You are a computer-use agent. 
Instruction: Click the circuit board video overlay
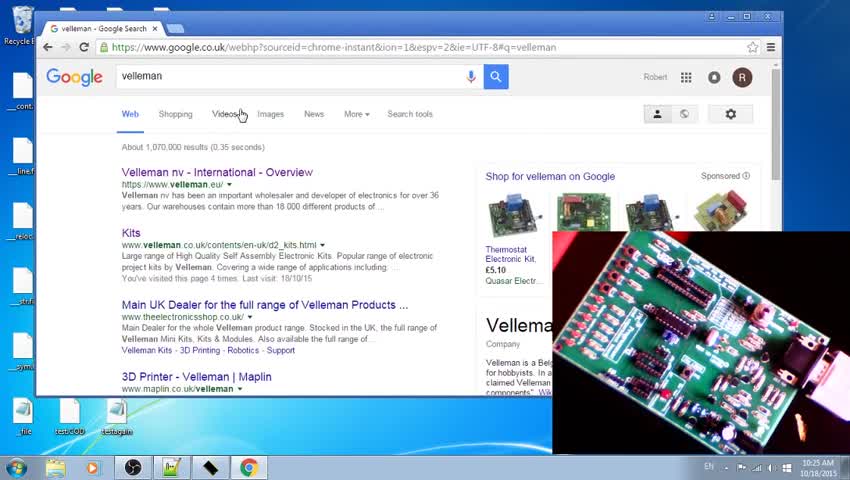(x=701, y=342)
